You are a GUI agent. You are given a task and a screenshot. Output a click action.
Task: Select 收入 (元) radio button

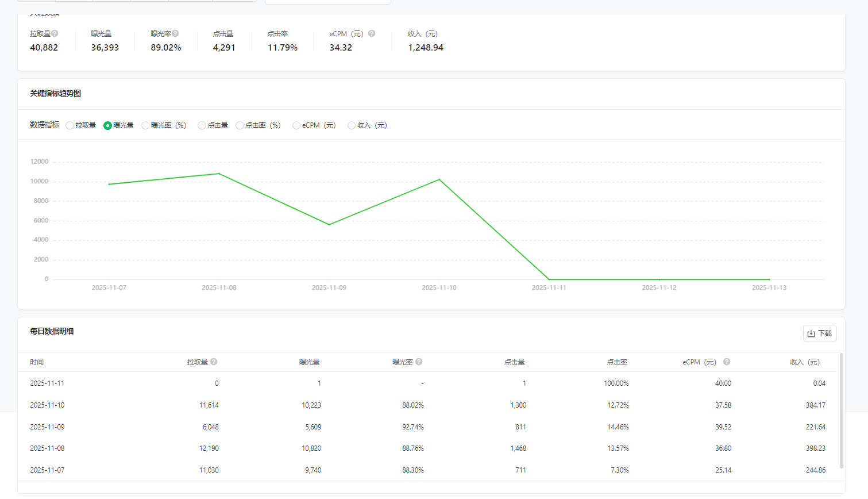352,125
